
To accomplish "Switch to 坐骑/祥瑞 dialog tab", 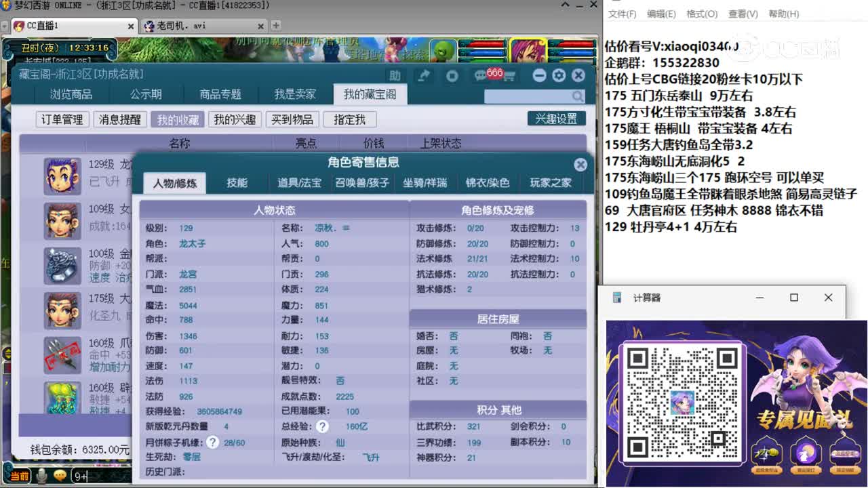I will (x=425, y=183).
